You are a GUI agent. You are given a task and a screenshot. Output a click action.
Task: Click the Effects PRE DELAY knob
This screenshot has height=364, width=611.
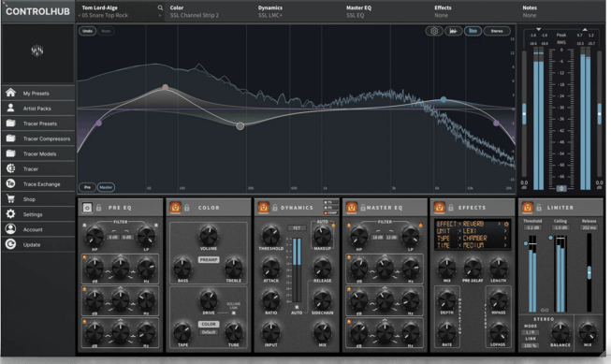473,268
